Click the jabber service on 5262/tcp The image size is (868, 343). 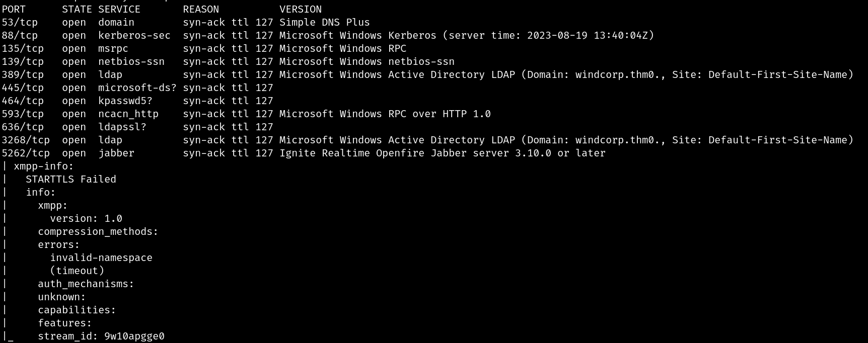(x=116, y=153)
